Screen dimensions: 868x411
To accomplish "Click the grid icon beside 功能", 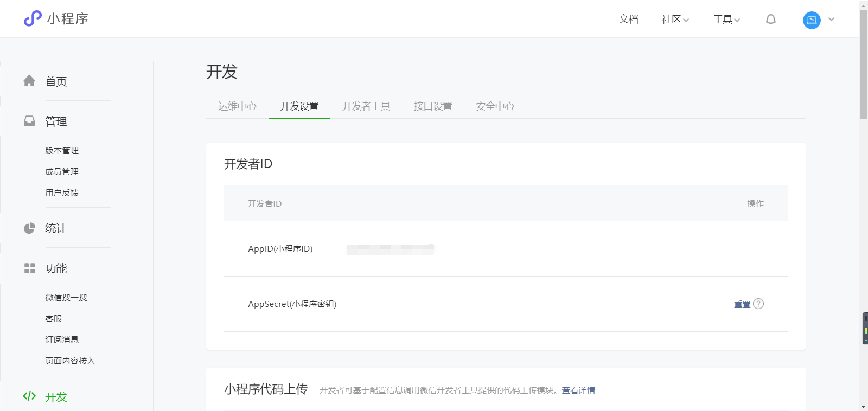I will point(29,268).
